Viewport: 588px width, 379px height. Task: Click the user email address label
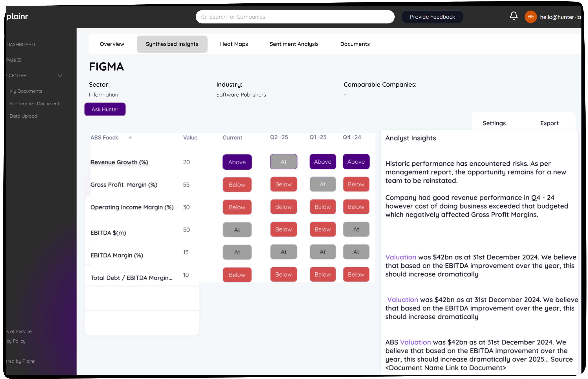[560, 17]
